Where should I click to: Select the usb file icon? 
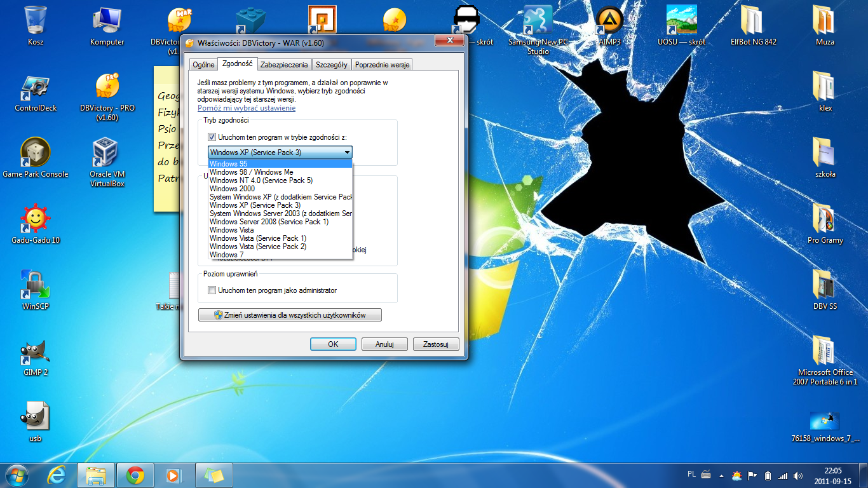tap(36, 422)
